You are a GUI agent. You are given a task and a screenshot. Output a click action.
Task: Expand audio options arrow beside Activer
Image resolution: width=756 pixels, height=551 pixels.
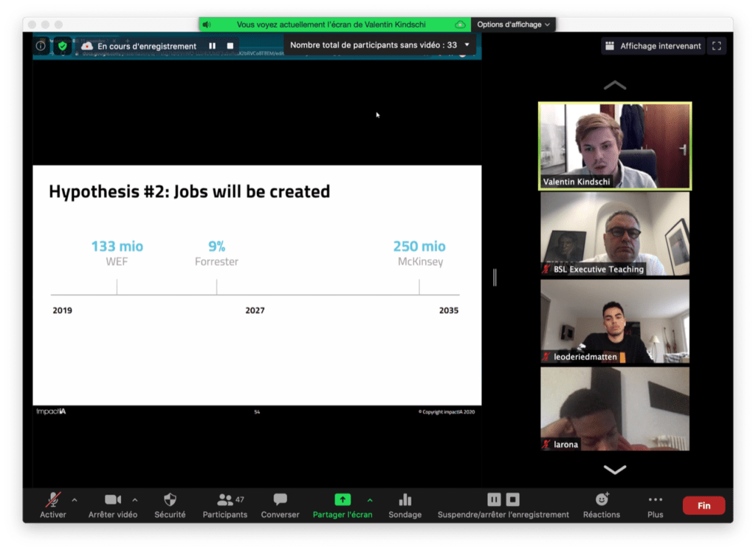74,499
